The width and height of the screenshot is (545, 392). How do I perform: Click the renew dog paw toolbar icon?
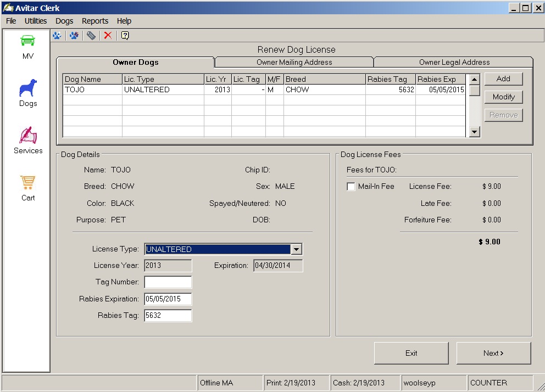click(x=57, y=36)
